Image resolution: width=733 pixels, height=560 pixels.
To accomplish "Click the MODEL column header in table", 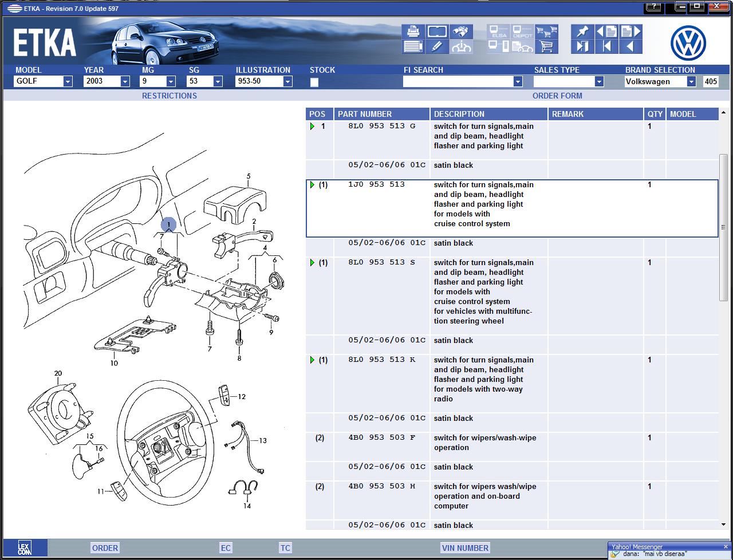I will tap(692, 114).
